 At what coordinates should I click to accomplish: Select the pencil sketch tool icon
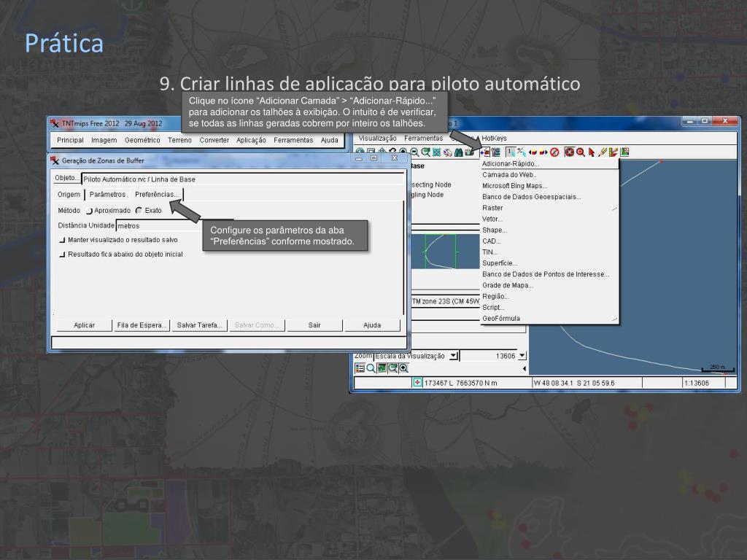click(x=603, y=152)
